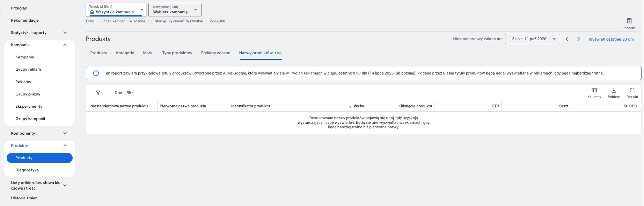Image resolution: width=644 pixels, height=206 pixels.
Task: Sort by Koszt column header
Action: tap(563, 106)
